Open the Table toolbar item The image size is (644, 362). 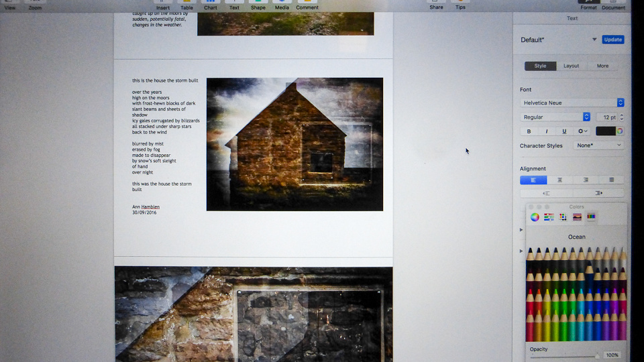(x=186, y=5)
